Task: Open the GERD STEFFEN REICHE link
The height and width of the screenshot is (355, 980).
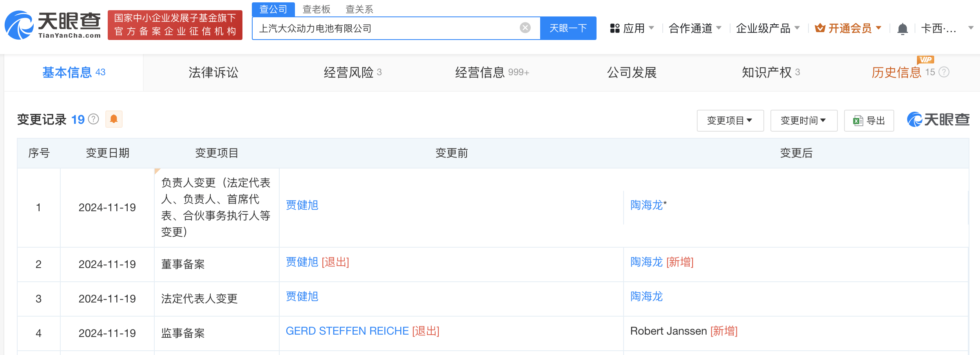Action: (x=347, y=331)
